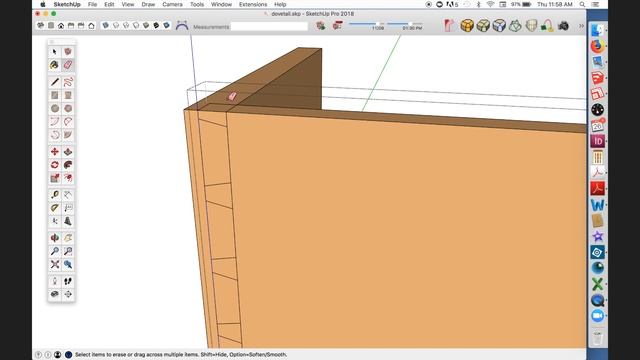Select the Position Camera tool
The width and height of the screenshot is (640, 360).
(x=55, y=281)
